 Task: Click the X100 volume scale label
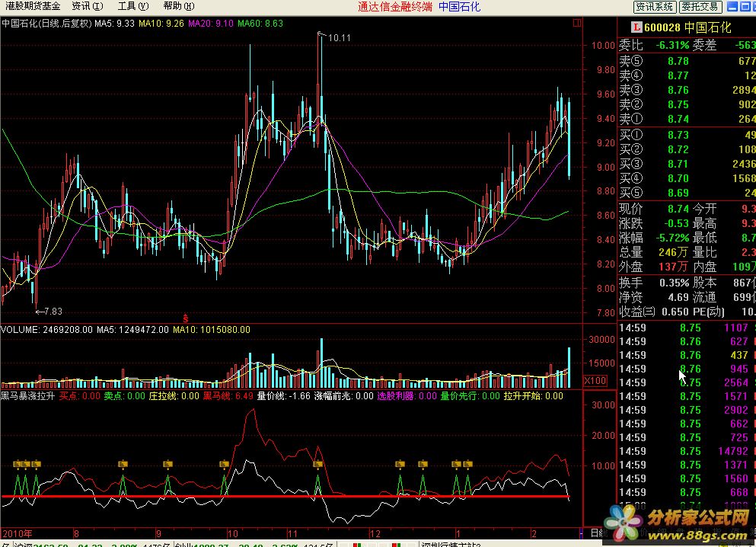(595, 381)
